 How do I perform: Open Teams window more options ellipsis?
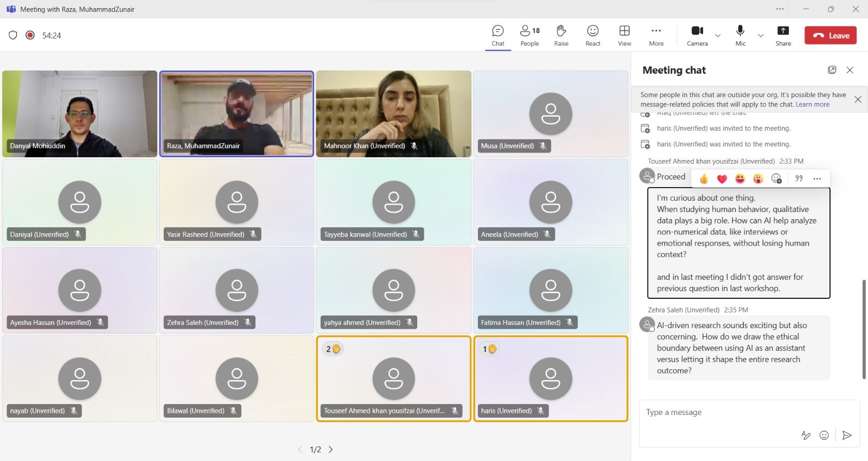pyautogui.click(x=780, y=9)
